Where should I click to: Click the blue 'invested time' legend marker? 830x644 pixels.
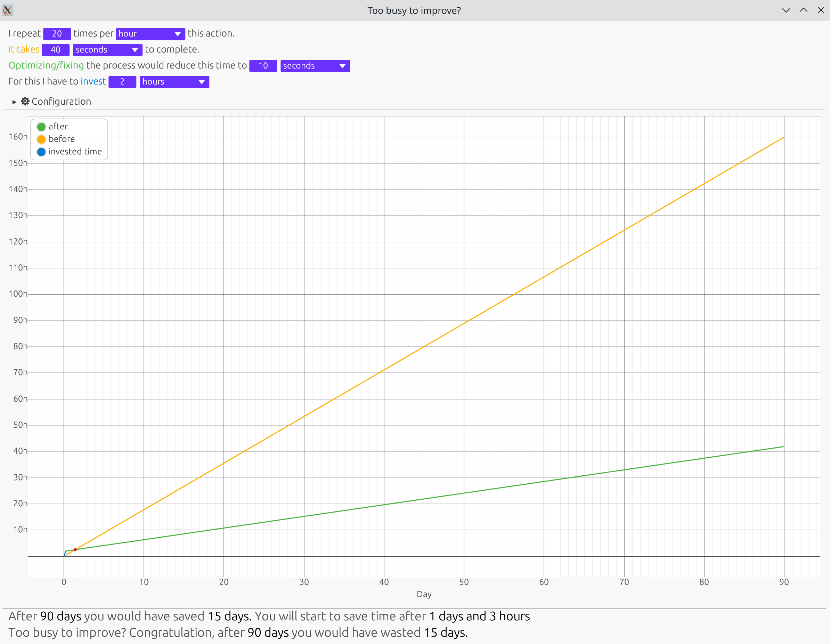pos(41,152)
